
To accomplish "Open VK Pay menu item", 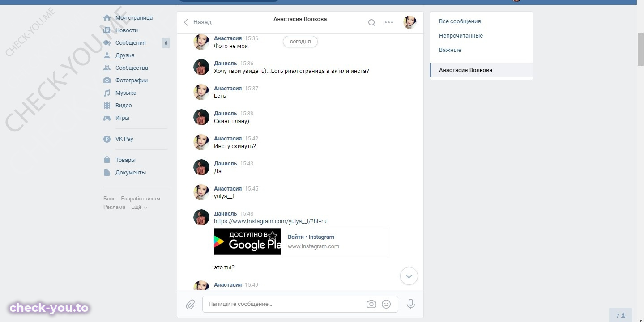I will tap(124, 139).
